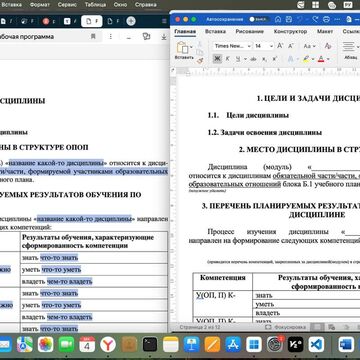
Task: Click the new tab plus button in browser
Action: 131,21
